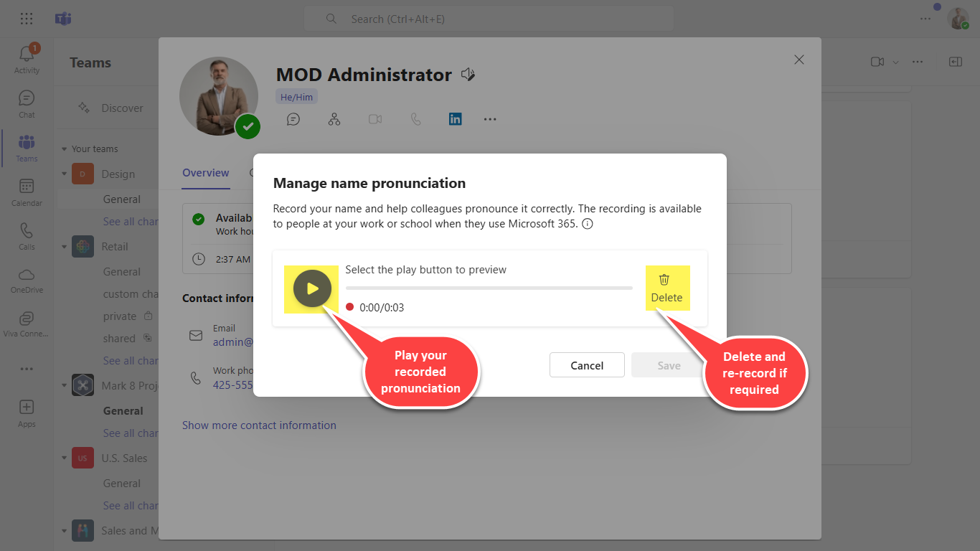Open the Apps store icon

[x=27, y=413]
